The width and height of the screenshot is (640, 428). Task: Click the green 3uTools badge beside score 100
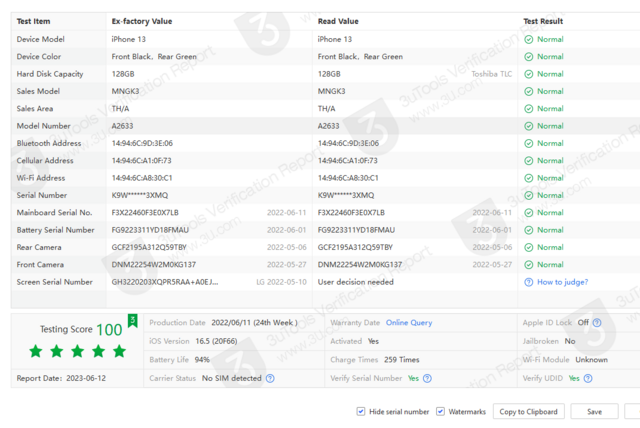pos(133,321)
